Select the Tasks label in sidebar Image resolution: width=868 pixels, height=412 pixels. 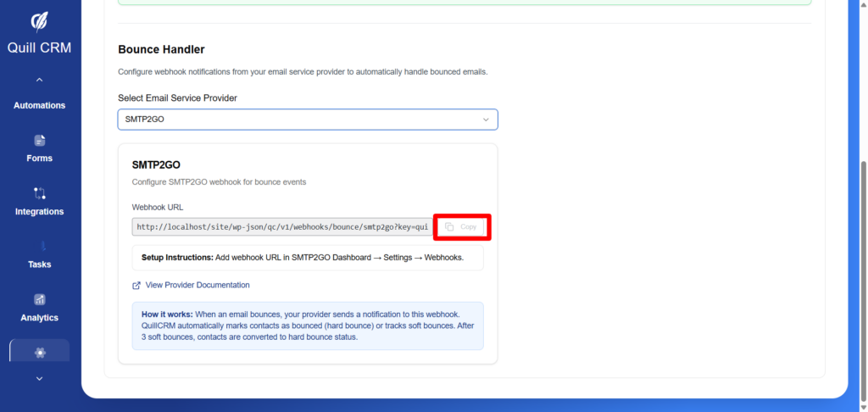tap(40, 264)
